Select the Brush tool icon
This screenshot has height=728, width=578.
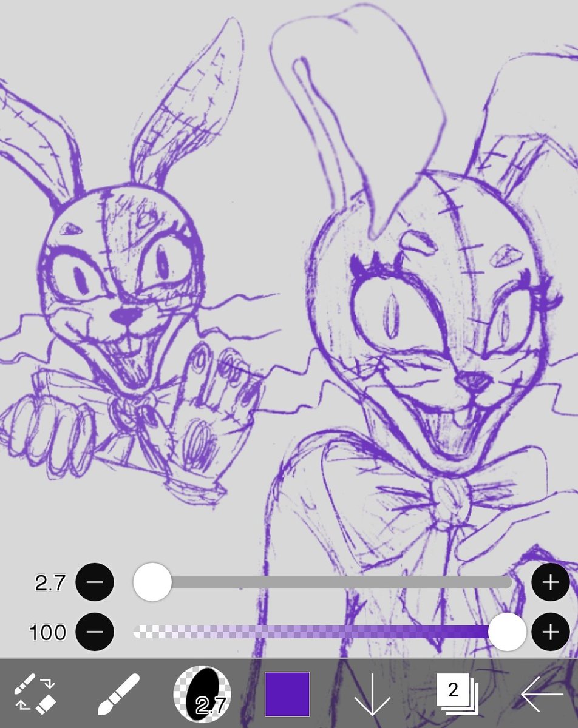[118, 693]
